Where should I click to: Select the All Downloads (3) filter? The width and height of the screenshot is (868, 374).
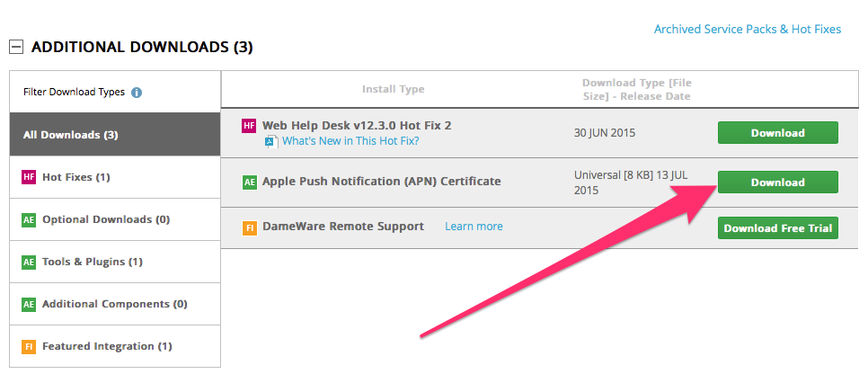pos(115,135)
